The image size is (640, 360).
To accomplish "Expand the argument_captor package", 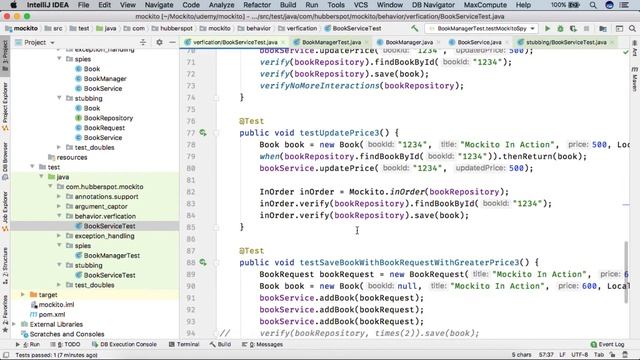I will point(60,206).
